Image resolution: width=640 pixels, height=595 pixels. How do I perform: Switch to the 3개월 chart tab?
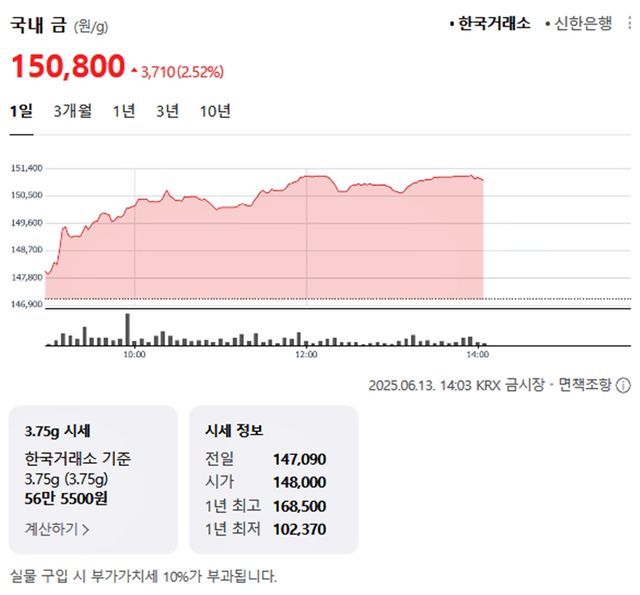tap(73, 111)
